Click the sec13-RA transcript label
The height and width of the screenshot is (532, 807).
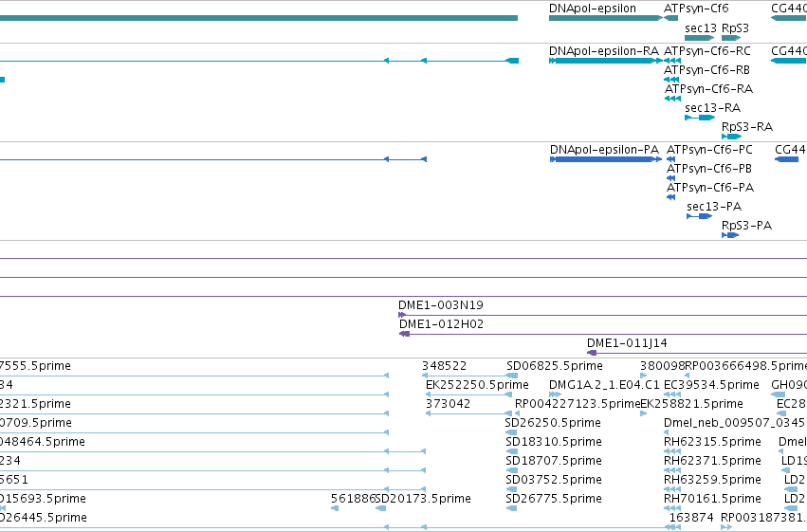712,108
